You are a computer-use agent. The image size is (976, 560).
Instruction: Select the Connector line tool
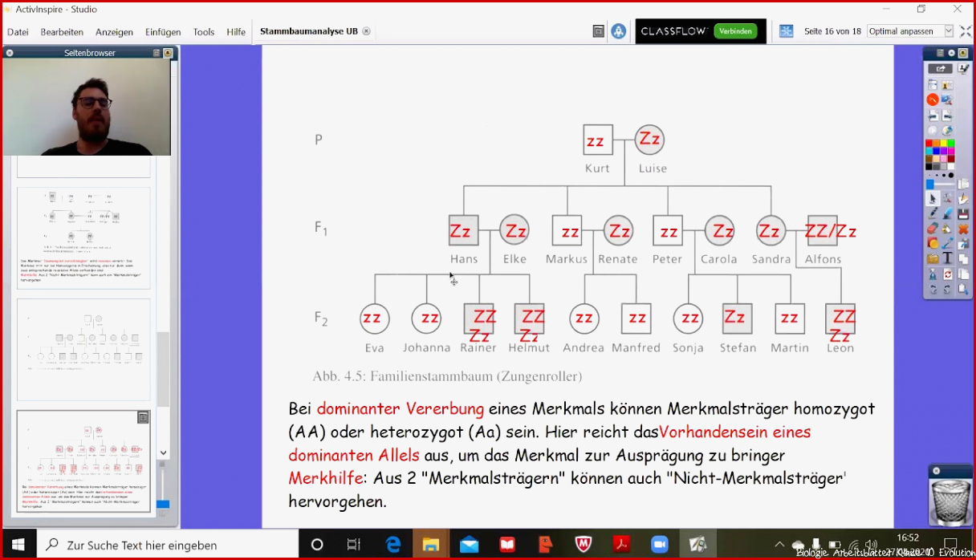pos(947,243)
